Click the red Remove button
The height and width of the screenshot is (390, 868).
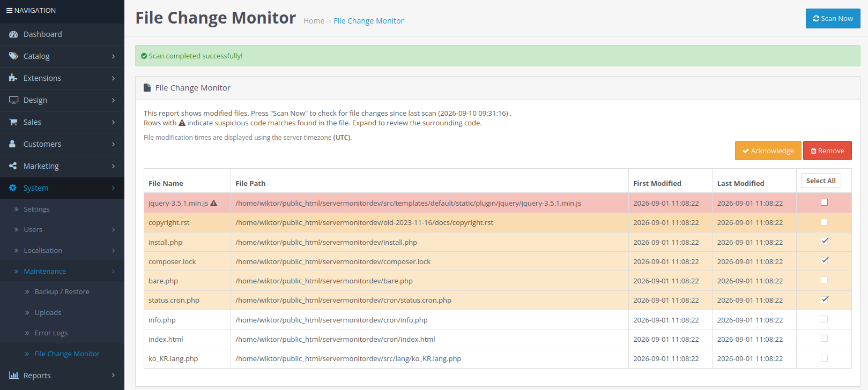tap(827, 151)
